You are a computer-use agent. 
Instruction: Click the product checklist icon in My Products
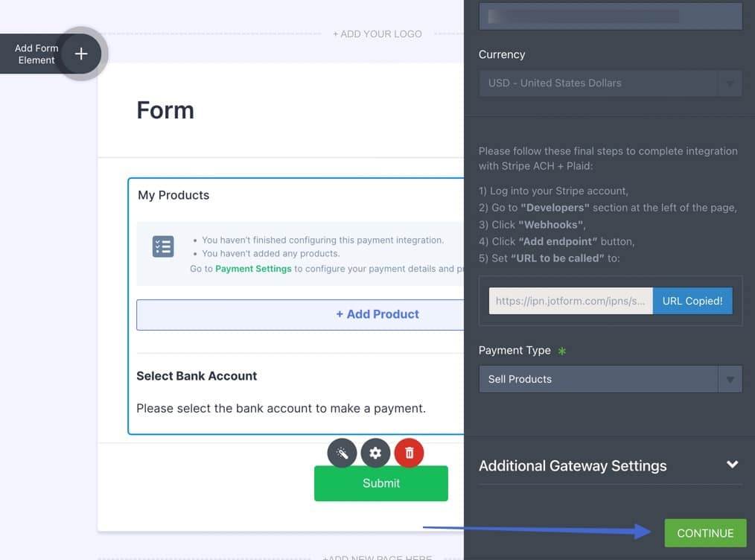point(163,246)
